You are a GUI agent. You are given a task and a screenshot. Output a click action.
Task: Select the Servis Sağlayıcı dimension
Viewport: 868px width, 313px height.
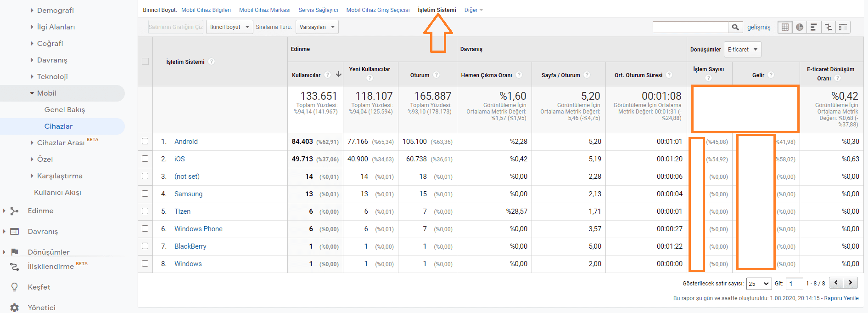click(x=318, y=10)
